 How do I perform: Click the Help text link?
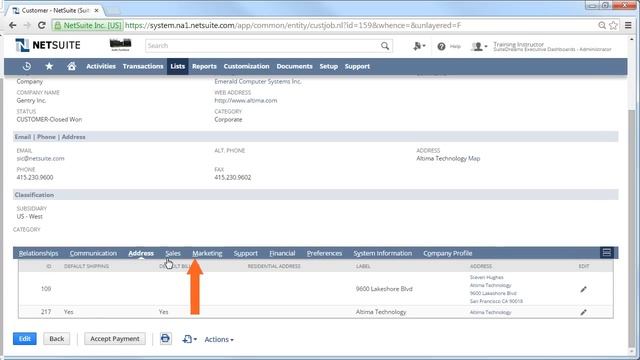point(455,47)
